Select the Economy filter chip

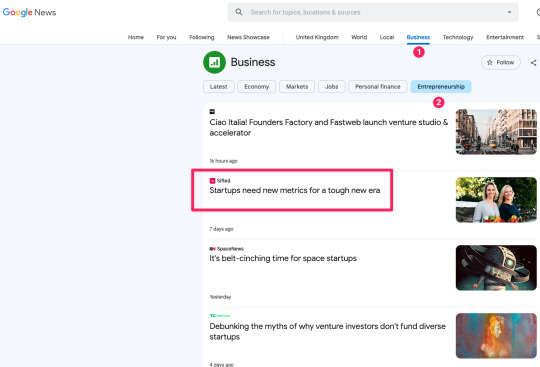pos(257,87)
